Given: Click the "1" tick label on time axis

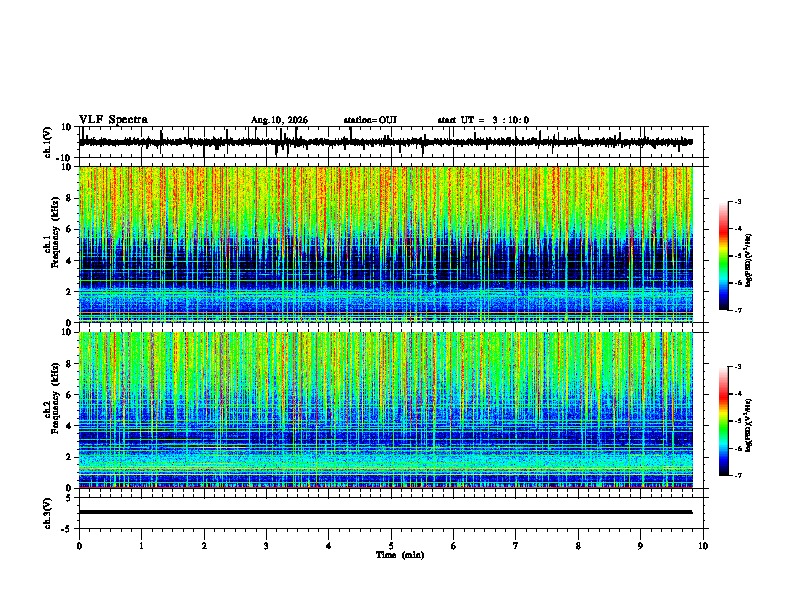Looking at the screenshot, I should [x=141, y=546].
